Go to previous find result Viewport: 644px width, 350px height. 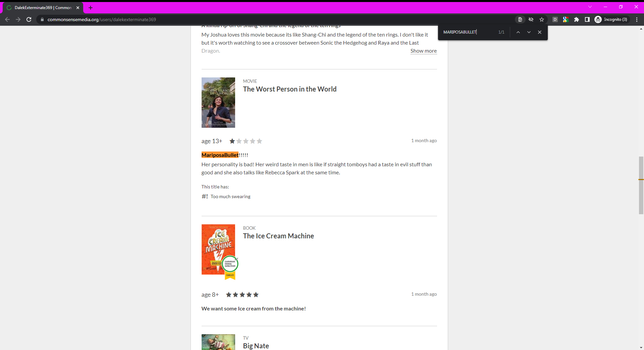(518, 32)
